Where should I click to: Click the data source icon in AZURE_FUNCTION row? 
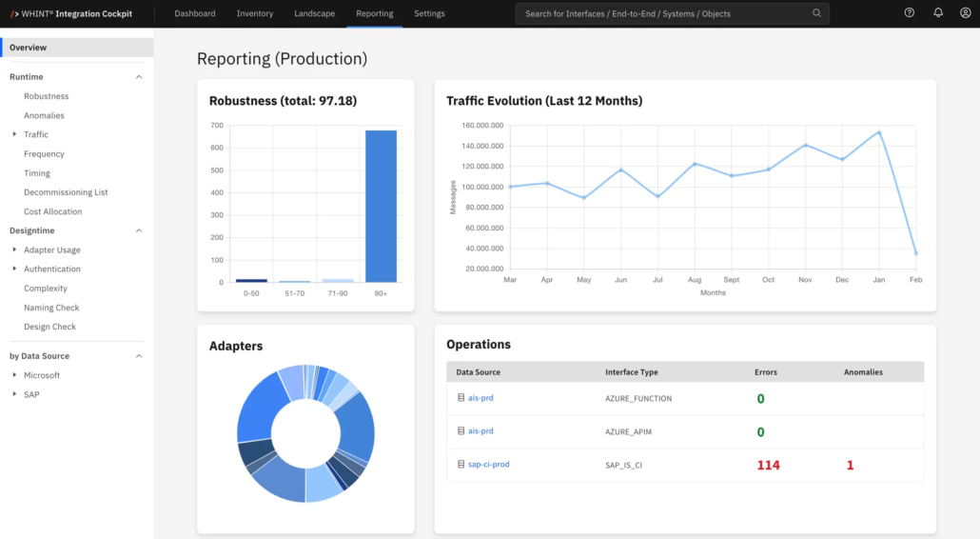pyautogui.click(x=461, y=398)
